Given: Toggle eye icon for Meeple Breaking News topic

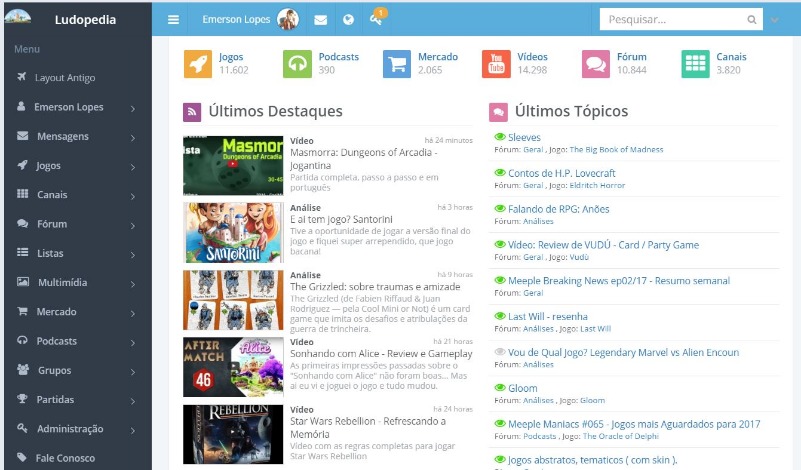Looking at the screenshot, I should (500, 280).
